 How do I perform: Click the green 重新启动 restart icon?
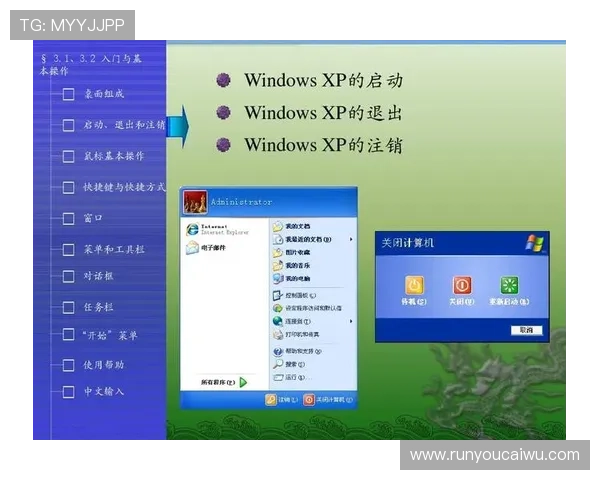pos(509,285)
